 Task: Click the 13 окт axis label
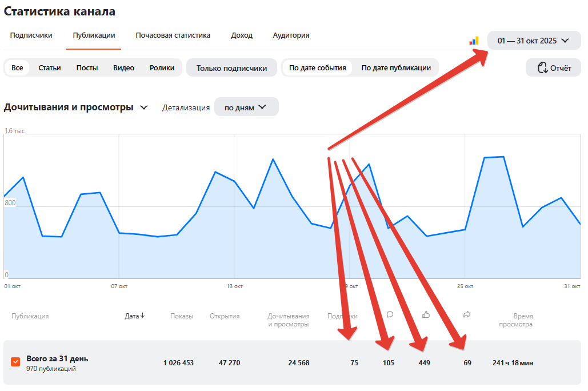point(234,286)
